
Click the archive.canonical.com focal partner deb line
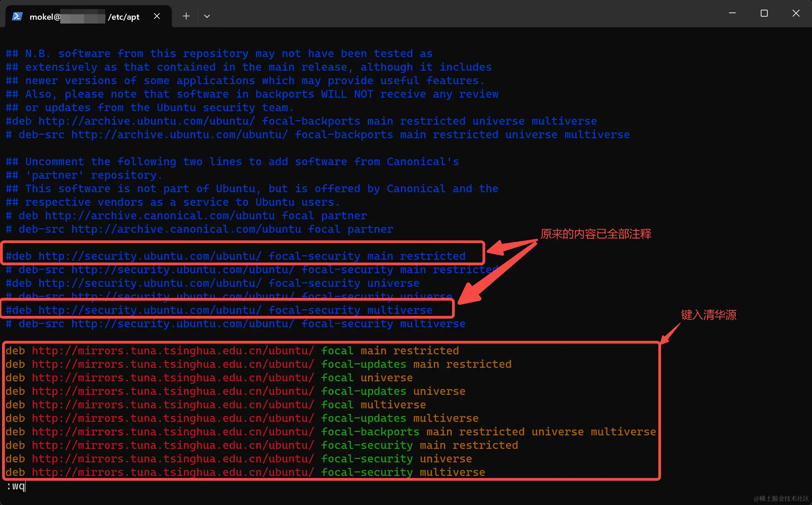click(186, 216)
